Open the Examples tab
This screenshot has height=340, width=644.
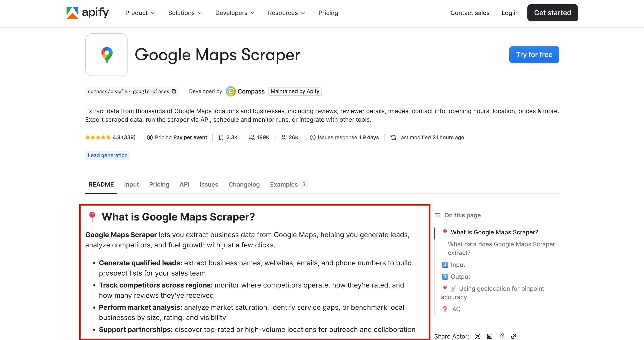tap(284, 185)
